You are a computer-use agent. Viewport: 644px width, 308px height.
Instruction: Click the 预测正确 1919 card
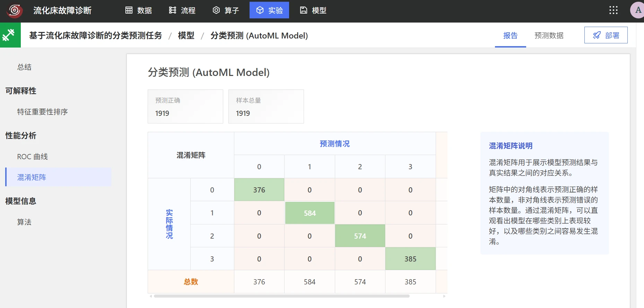pos(185,106)
